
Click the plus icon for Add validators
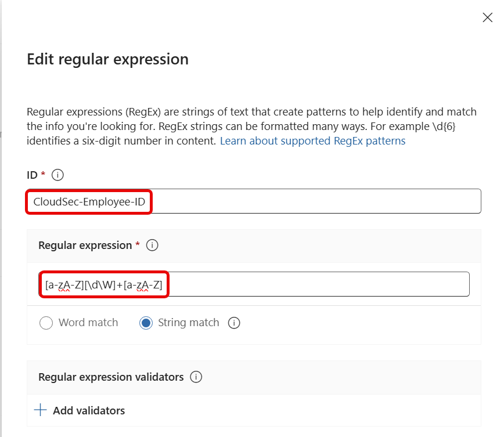(x=40, y=410)
